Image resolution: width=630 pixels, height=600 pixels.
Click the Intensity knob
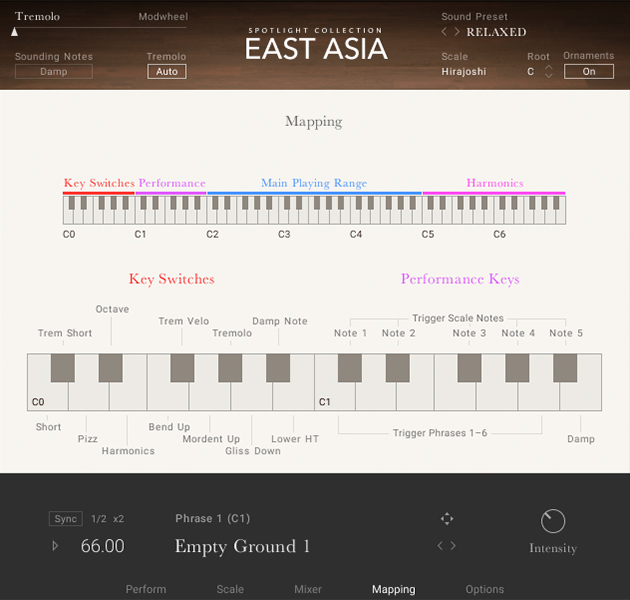553,521
